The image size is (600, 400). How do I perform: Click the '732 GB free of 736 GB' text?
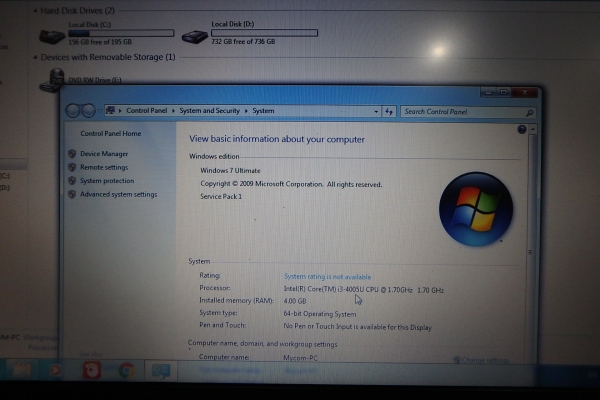click(x=243, y=41)
